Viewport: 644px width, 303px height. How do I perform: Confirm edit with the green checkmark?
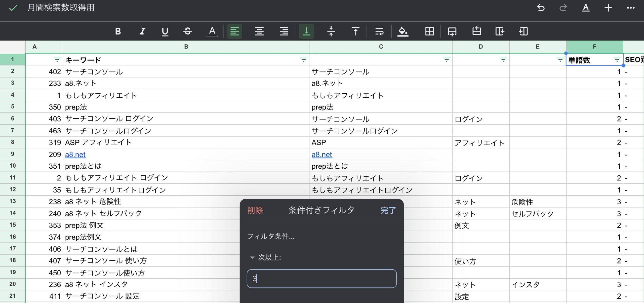(13, 8)
